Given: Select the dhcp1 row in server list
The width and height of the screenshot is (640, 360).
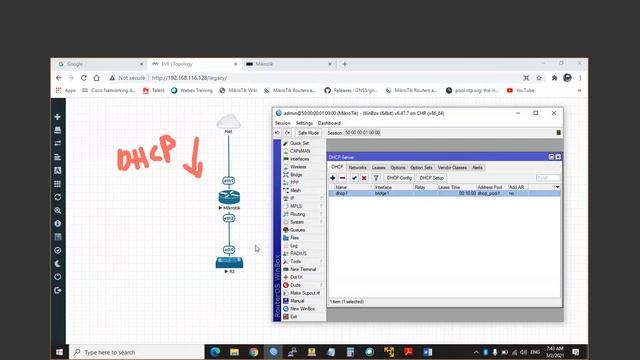Looking at the screenshot, I should tap(444, 193).
